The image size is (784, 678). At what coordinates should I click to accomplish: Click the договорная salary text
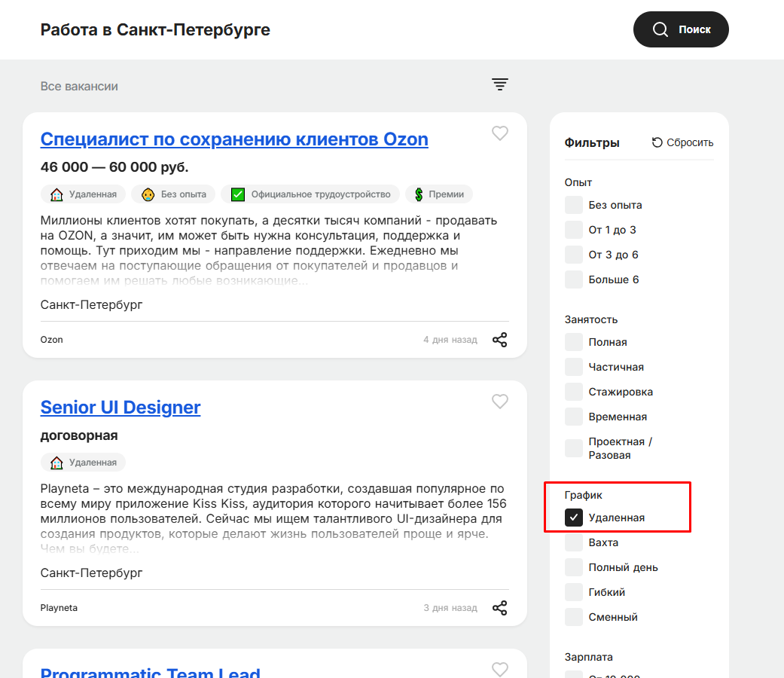[x=79, y=435]
